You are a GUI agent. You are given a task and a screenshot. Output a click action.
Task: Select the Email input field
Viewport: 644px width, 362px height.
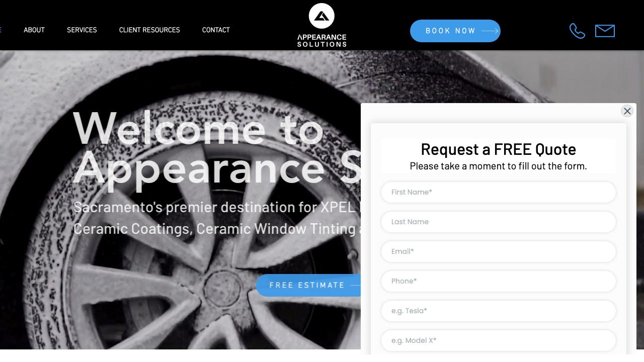click(x=498, y=251)
